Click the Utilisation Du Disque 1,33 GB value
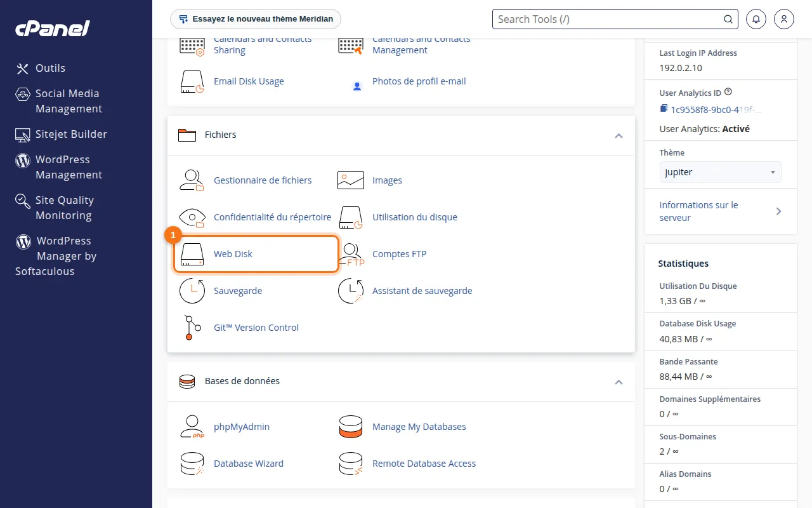Viewport: 812px width, 508px height. pyautogui.click(x=683, y=301)
